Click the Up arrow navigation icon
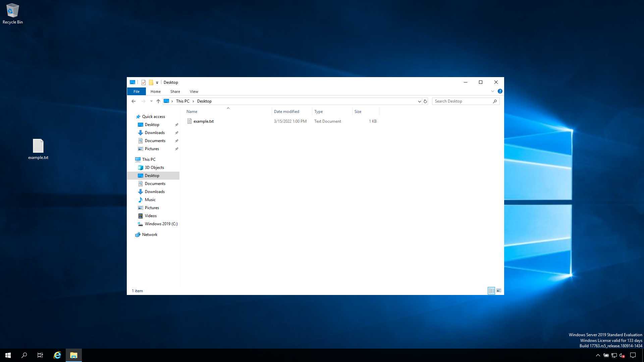Image resolution: width=644 pixels, height=362 pixels. (x=158, y=101)
